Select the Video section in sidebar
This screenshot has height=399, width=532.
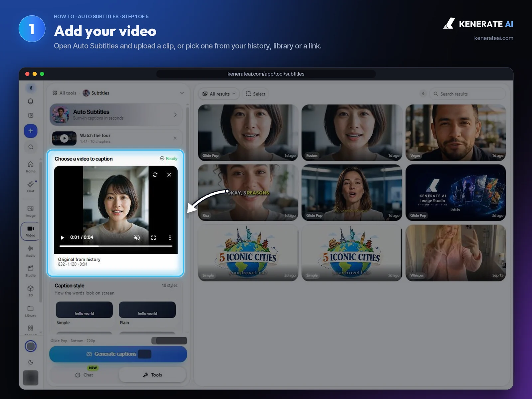pyautogui.click(x=31, y=231)
